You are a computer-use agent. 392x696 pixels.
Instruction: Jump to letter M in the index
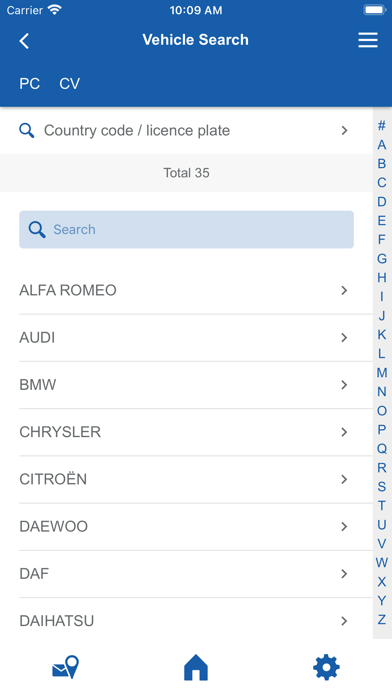[382, 372]
